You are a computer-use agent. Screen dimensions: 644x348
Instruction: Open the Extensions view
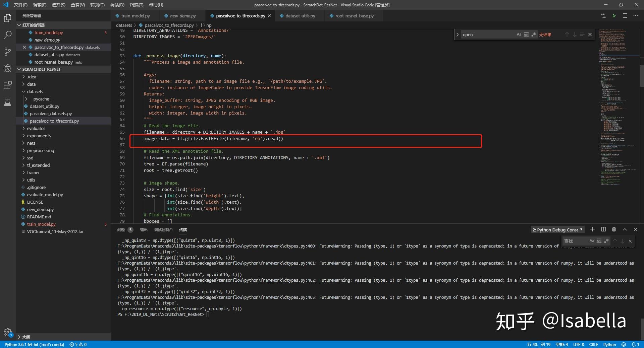tap(7, 85)
